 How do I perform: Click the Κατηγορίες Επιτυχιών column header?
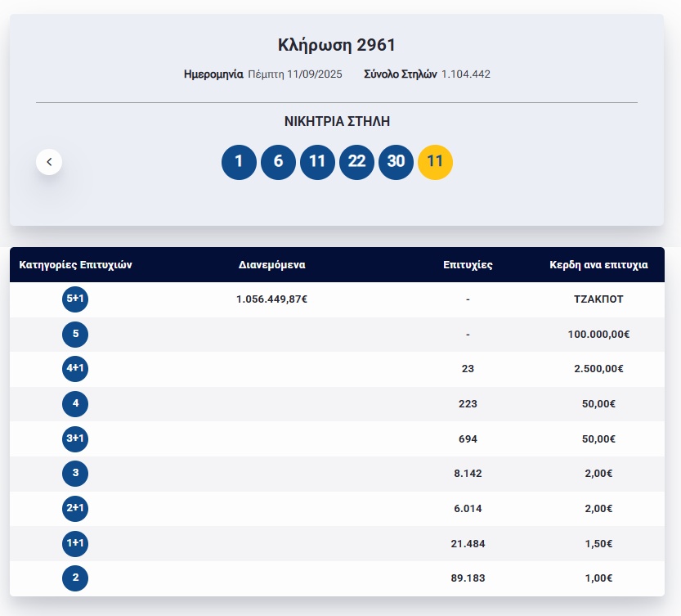75,265
